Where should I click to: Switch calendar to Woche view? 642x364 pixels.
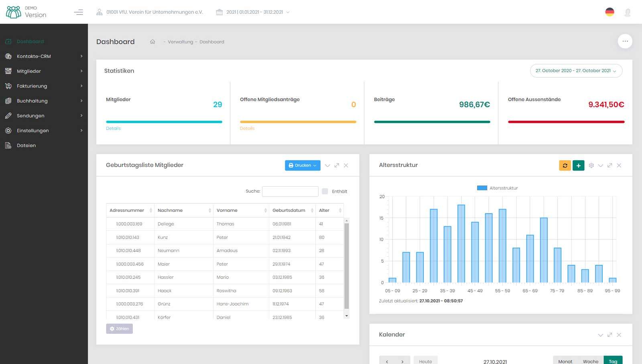[591, 360]
